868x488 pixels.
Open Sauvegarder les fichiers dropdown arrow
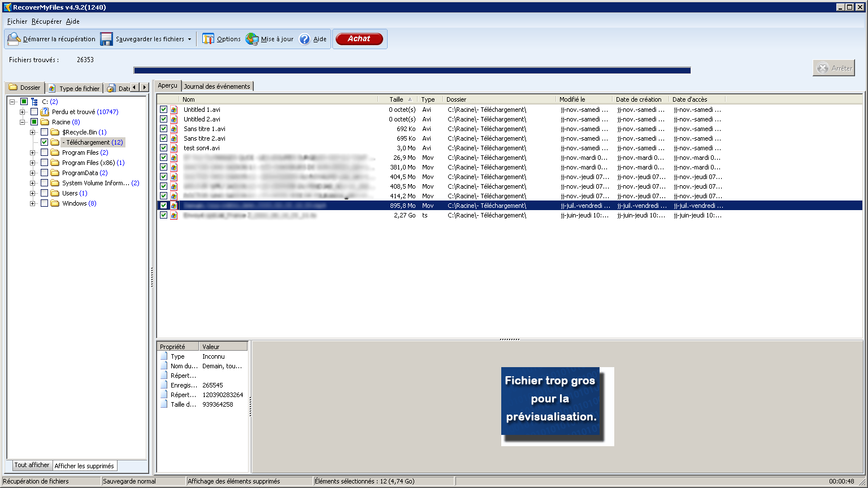189,40
